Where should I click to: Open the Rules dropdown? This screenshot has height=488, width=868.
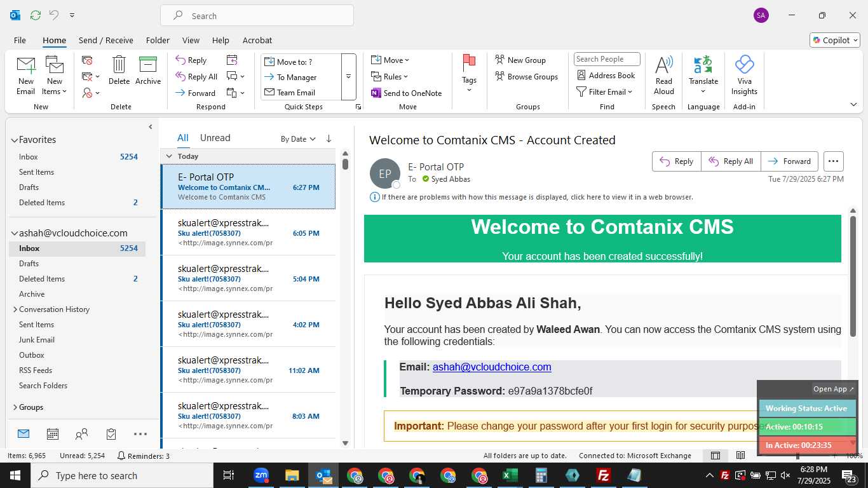coord(390,77)
